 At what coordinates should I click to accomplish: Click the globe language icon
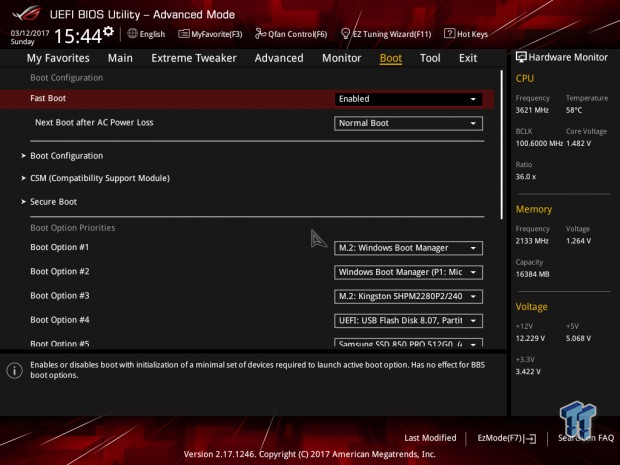coord(132,34)
